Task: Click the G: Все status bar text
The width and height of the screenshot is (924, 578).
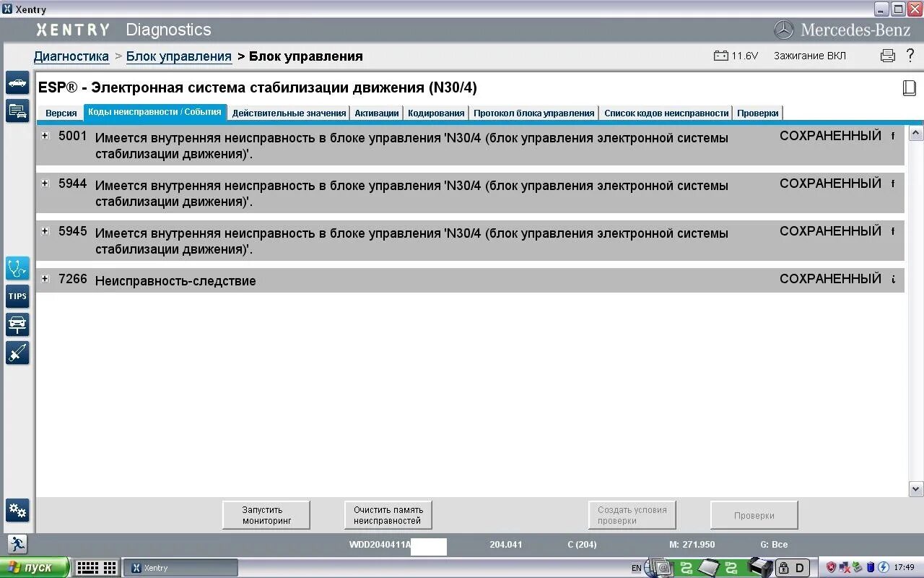Action: point(774,545)
